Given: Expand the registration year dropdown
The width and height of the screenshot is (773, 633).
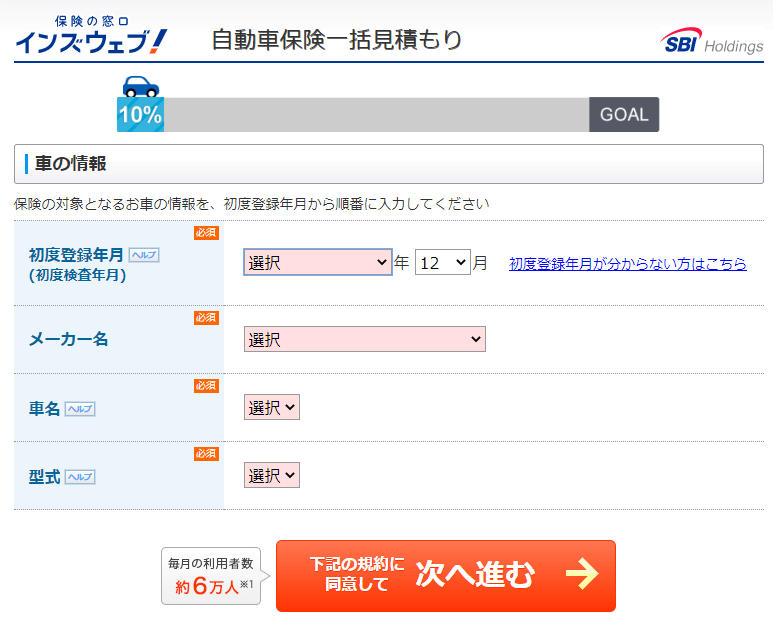Looking at the screenshot, I should click(x=317, y=263).
